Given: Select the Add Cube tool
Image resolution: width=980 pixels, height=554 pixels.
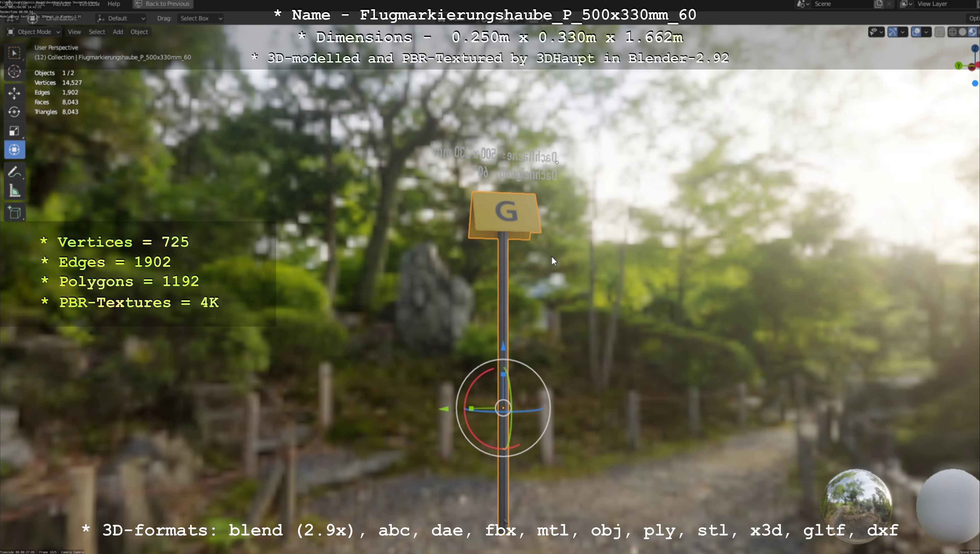Looking at the screenshot, I should [14, 213].
